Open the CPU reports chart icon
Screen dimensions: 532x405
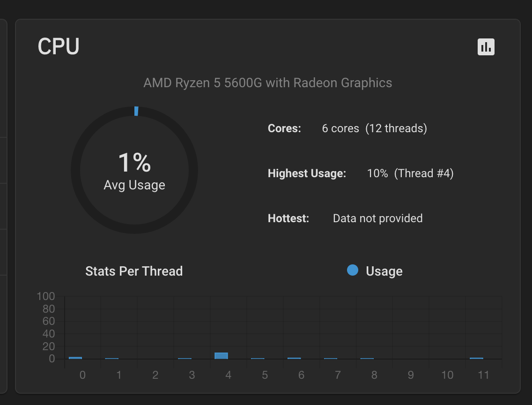point(486,47)
